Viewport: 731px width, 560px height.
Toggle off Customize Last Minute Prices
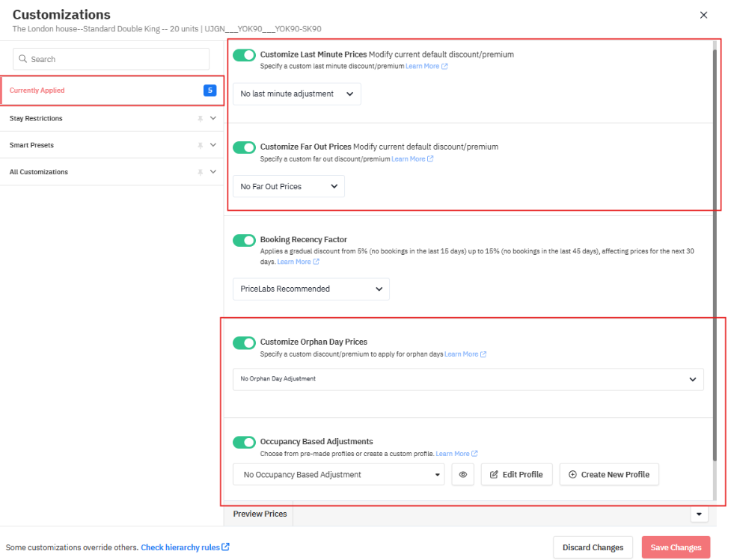[x=244, y=55]
